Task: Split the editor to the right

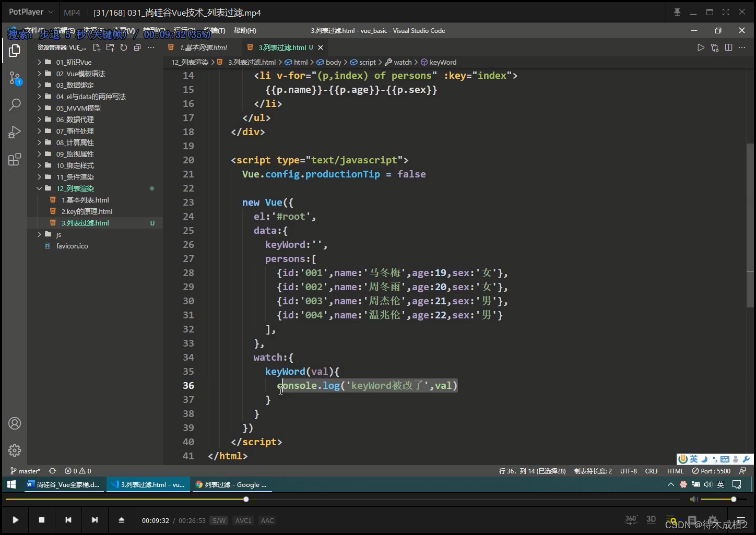Action: click(x=728, y=47)
